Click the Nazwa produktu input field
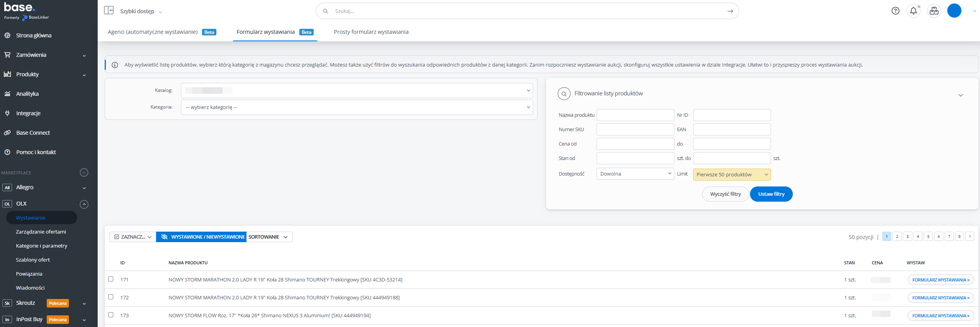This screenshot has width=980, height=327. tap(635, 115)
